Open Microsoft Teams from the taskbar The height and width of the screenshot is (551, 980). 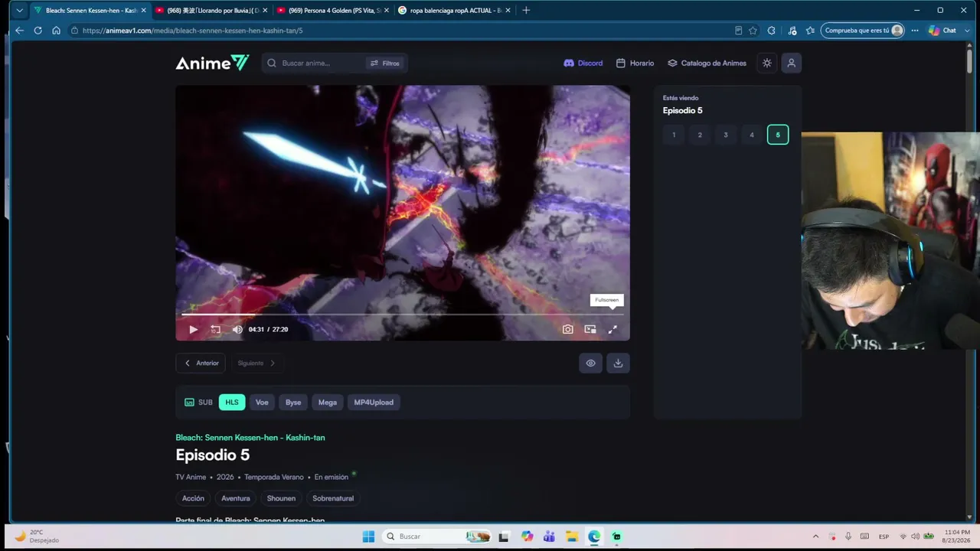click(x=549, y=536)
